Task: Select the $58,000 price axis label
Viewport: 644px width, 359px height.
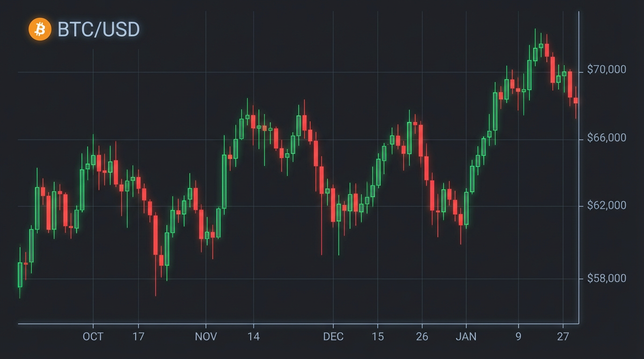Action: [x=607, y=279]
